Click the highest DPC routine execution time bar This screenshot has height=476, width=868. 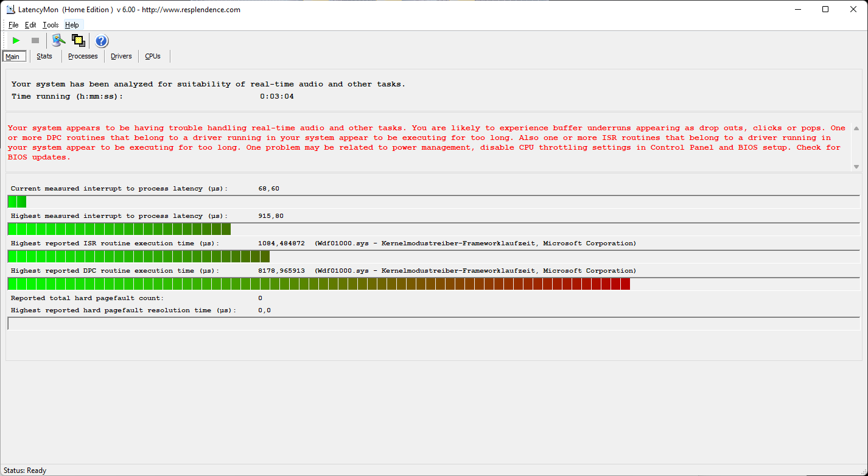tap(318, 284)
